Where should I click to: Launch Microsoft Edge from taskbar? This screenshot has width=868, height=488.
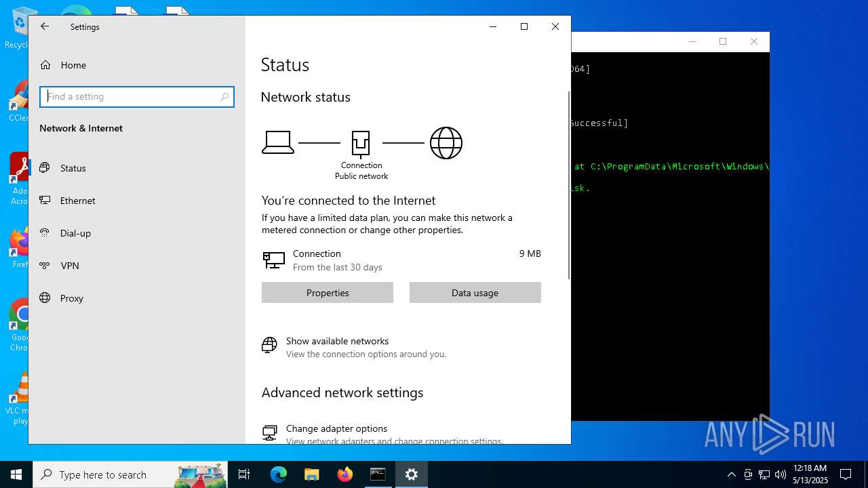click(x=279, y=474)
